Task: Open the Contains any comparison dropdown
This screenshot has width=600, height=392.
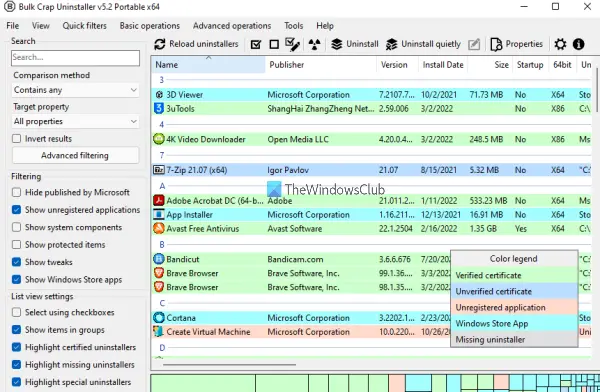Action: click(x=75, y=90)
